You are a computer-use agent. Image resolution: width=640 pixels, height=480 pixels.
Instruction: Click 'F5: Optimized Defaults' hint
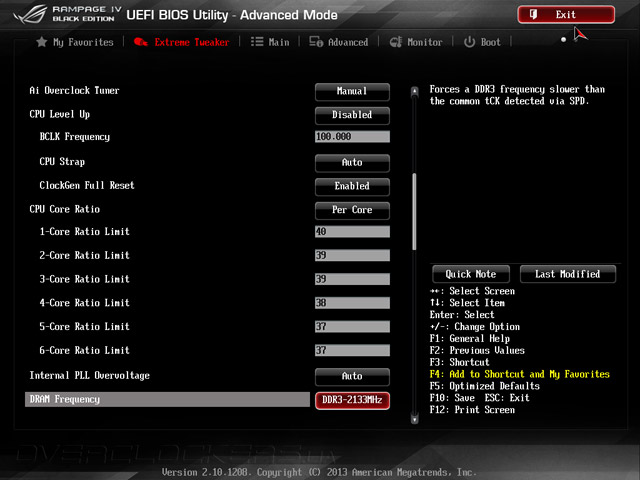[484, 386]
